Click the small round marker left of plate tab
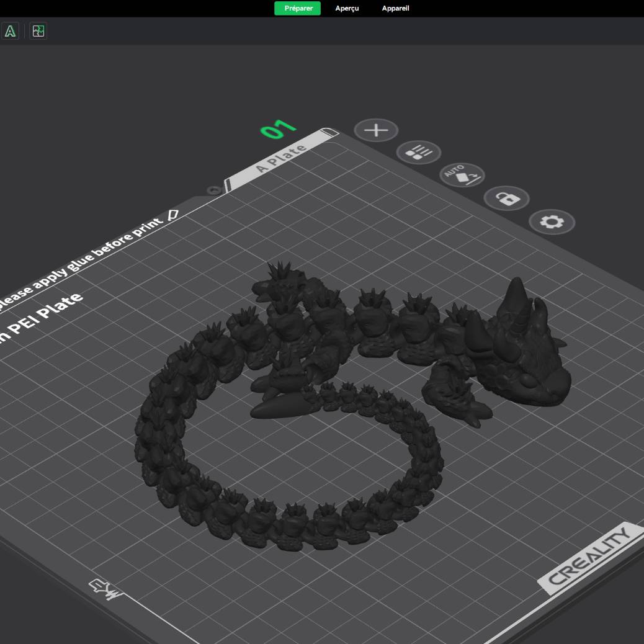Viewport: 644px width, 644px height. tap(215, 190)
